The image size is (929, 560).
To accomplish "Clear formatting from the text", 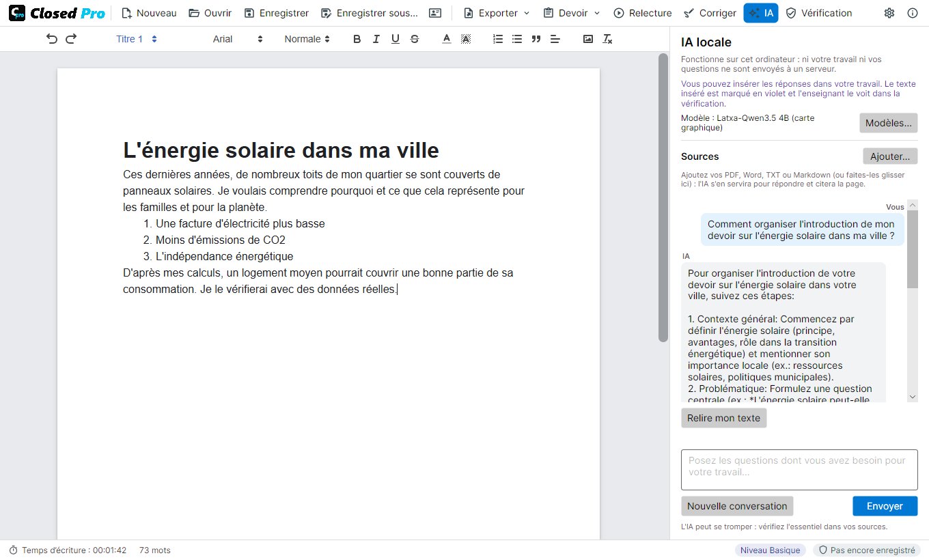I will click(x=607, y=39).
